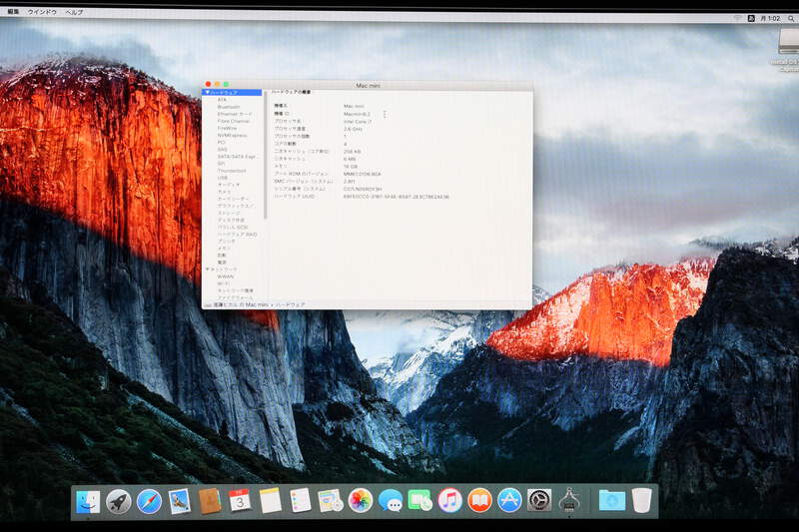Open iBooks orange book icon in Dock
799x532 pixels.
pos(479,501)
